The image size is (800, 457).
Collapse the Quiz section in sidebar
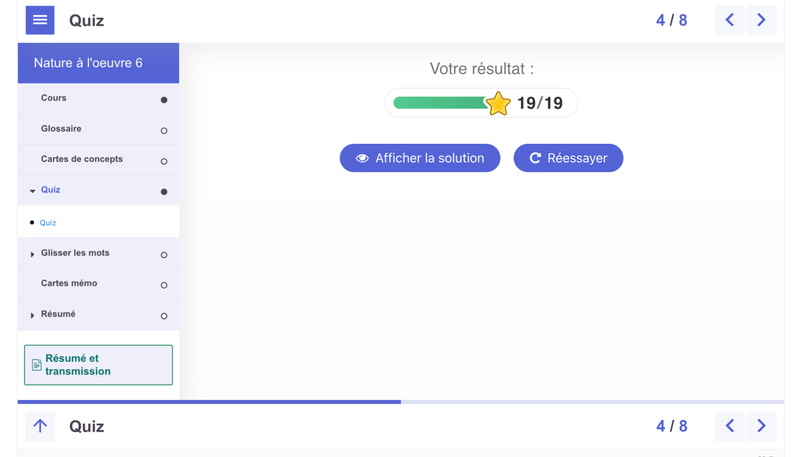click(x=33, y=191)
